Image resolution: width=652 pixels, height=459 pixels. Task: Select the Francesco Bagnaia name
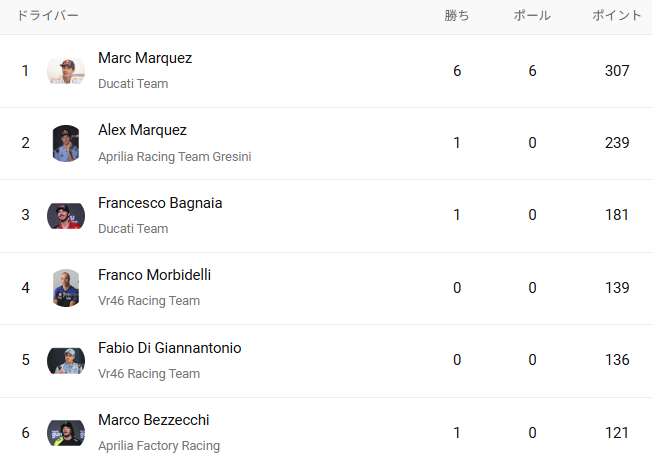160,203
